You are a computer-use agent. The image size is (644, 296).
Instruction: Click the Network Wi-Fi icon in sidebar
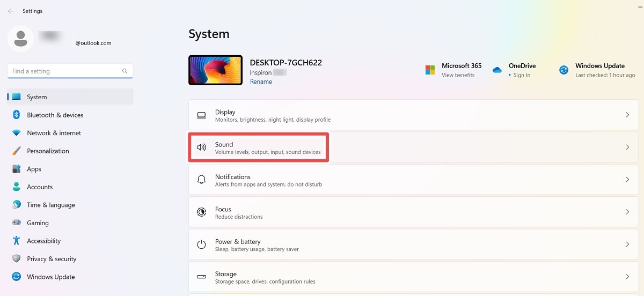pos(16,133)
